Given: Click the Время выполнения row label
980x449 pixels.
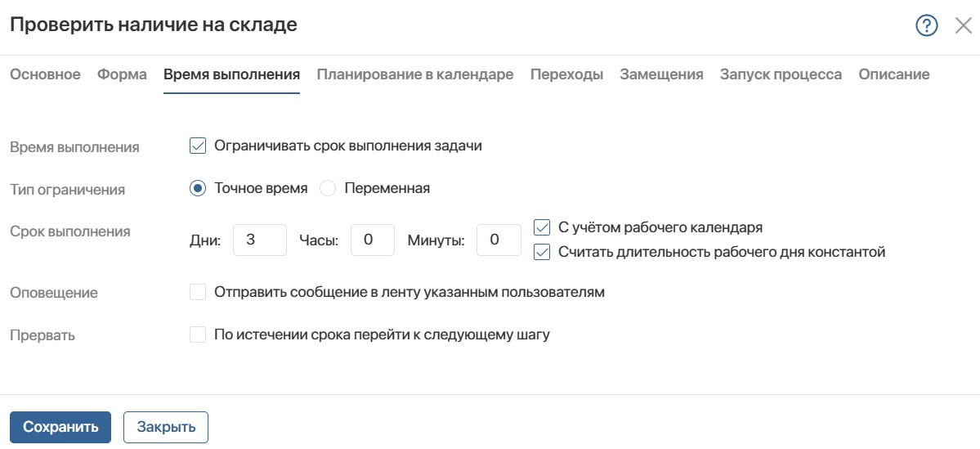Looking at the screenshot, I should 74,147.
